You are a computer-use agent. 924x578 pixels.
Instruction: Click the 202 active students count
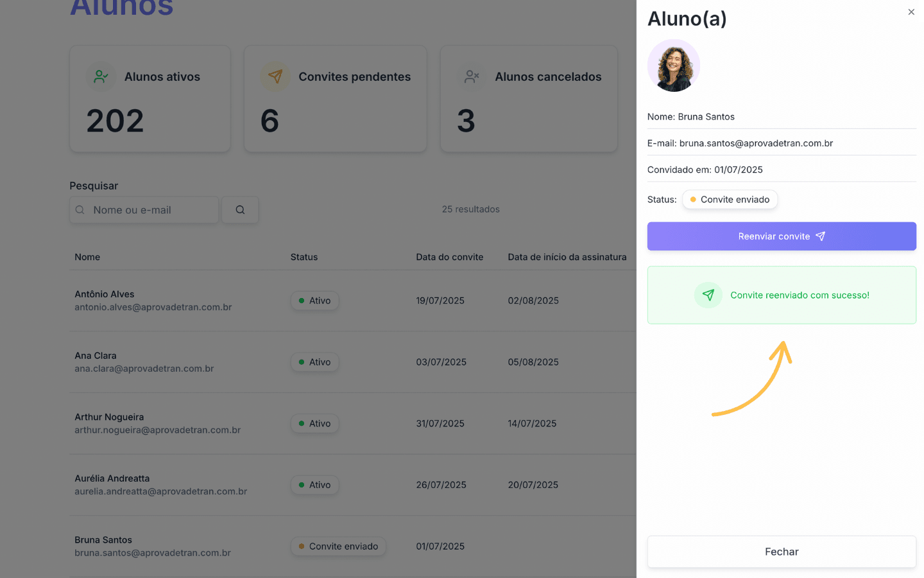click(116, 121)
